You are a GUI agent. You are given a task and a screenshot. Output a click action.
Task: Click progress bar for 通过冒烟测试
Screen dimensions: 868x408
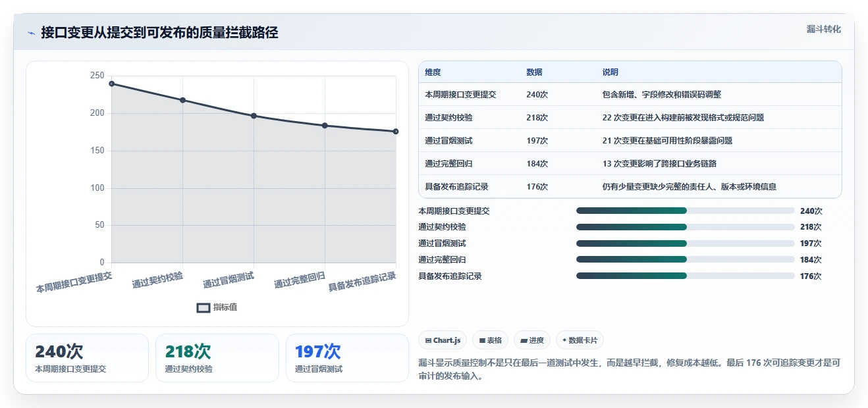click(686, 243)
